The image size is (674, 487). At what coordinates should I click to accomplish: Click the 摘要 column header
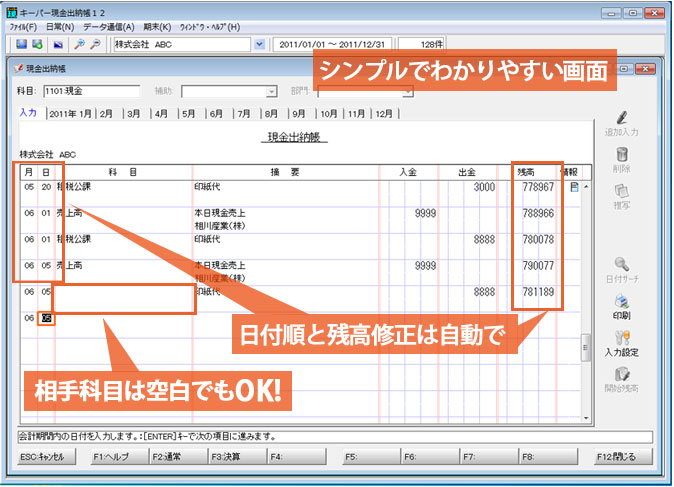pos(285,172)
